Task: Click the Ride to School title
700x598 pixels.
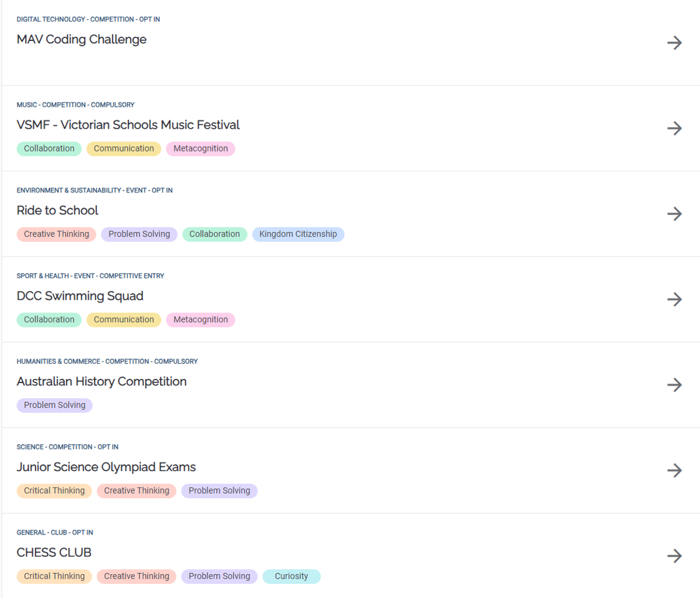Action: click(x=58, y=210)
